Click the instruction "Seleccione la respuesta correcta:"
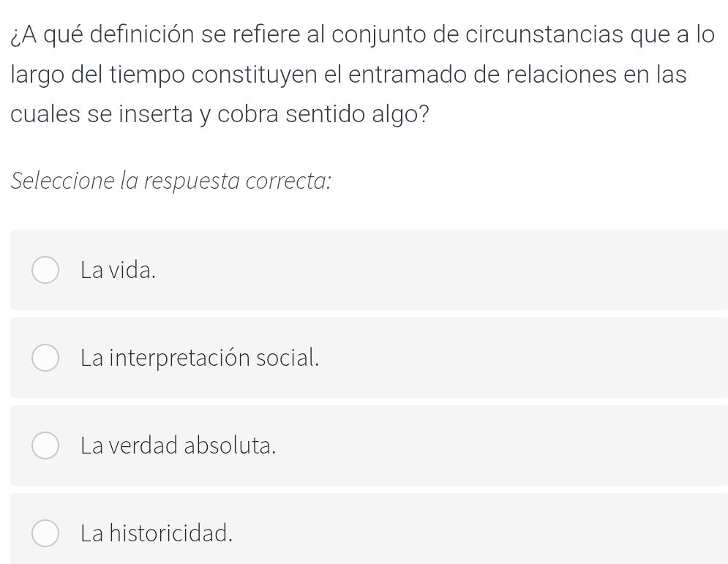 (170, 181)
